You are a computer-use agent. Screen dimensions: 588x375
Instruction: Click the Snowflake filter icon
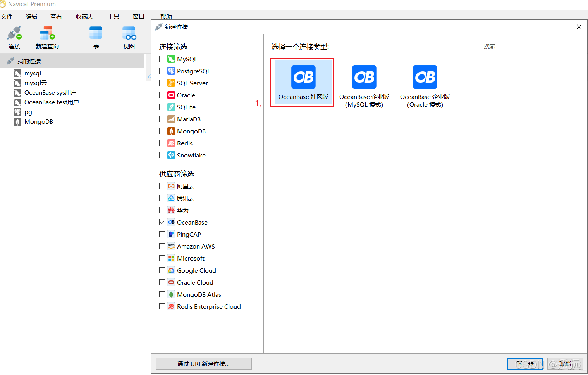click(x=171, y=155)
